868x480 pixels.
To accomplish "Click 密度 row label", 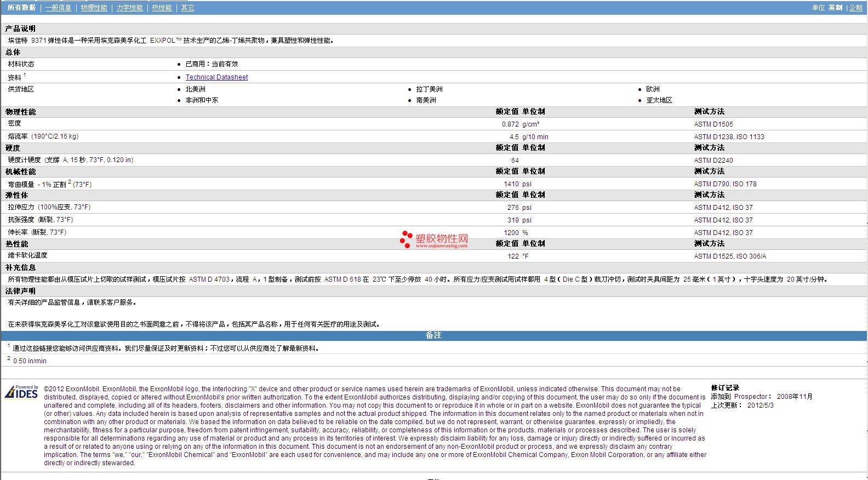I will coord(14,123).
